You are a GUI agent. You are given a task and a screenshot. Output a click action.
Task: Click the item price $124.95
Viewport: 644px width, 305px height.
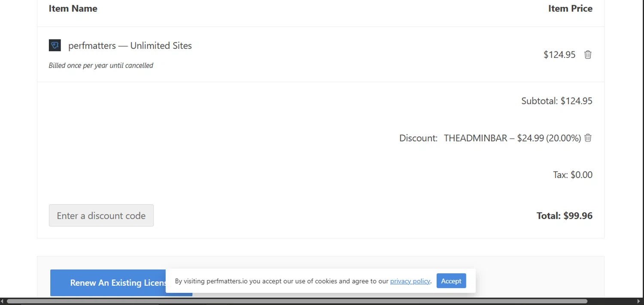click(x=559, y=54)
